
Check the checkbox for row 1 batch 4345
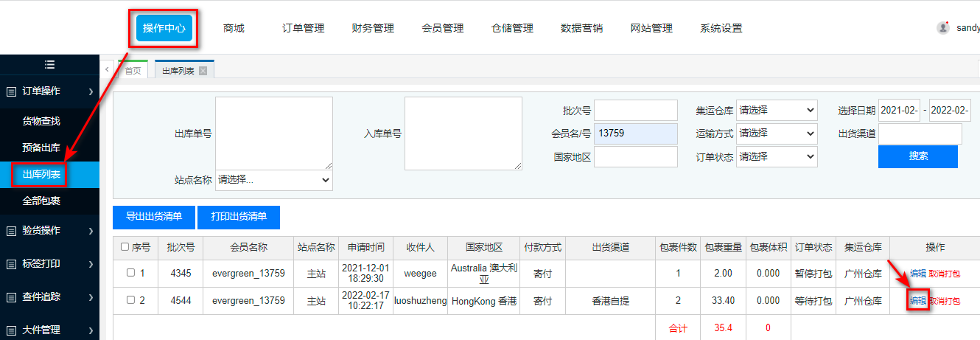tap(130, 273)
